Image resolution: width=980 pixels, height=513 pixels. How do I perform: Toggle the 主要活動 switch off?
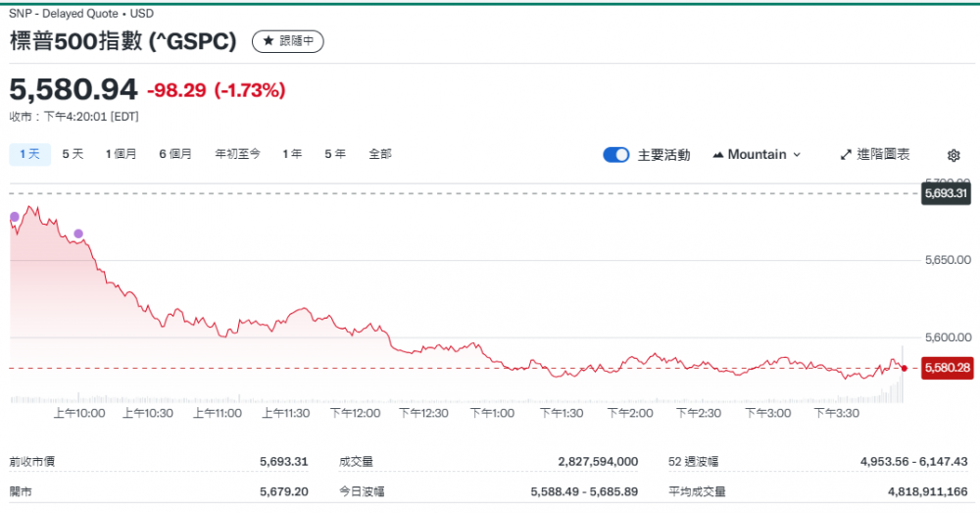click(616, 154)
